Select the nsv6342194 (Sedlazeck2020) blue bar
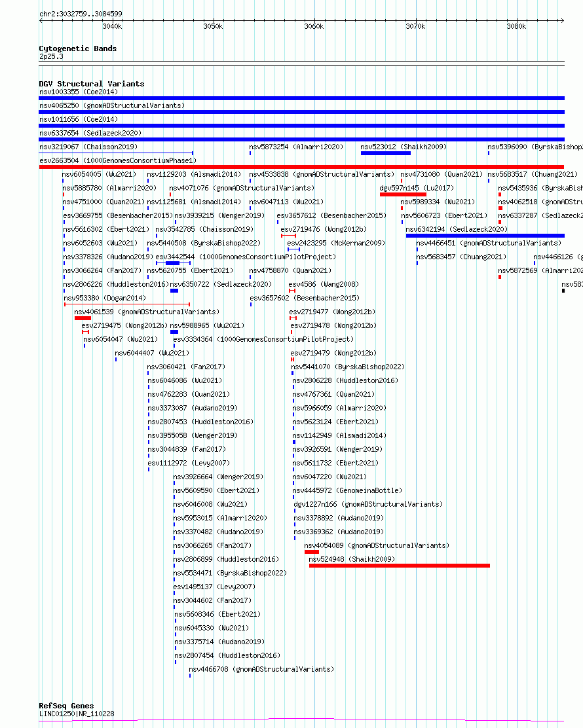Image resolution: width=583 pixels, height=728 pixels. [x=485, y=236]
